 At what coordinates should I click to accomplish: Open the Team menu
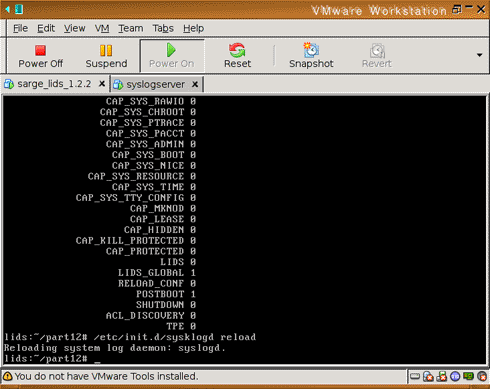point(131,28)
